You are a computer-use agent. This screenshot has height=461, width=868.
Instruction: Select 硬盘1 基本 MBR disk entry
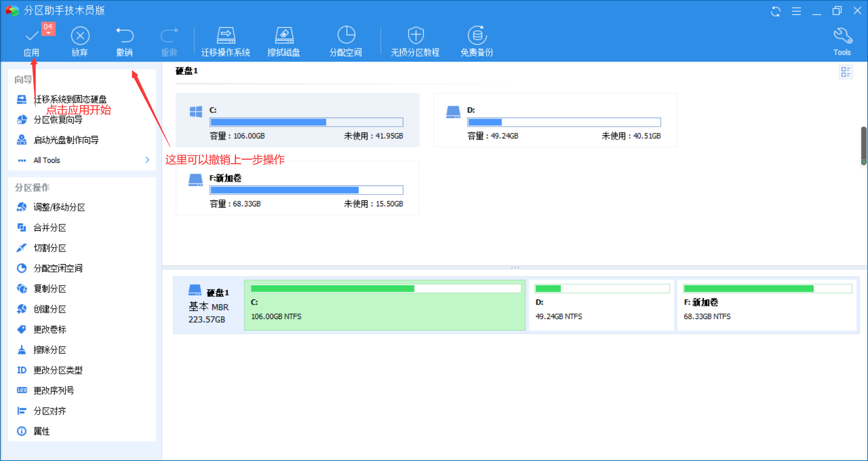208,305
